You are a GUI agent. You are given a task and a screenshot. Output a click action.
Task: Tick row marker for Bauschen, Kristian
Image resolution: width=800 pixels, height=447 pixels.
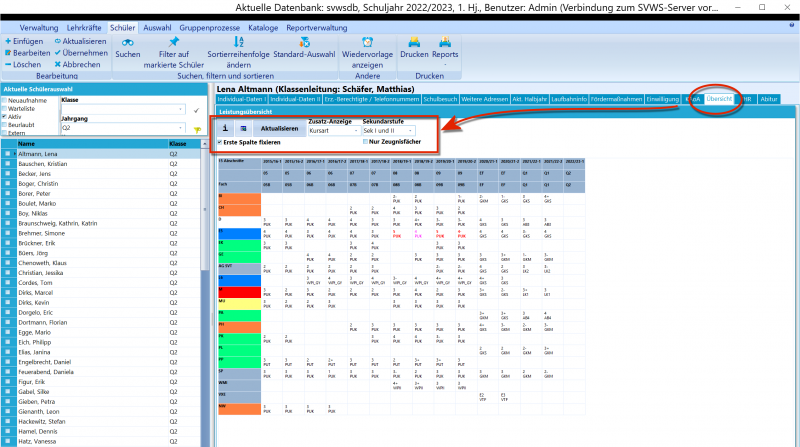[x=8, y=164]
